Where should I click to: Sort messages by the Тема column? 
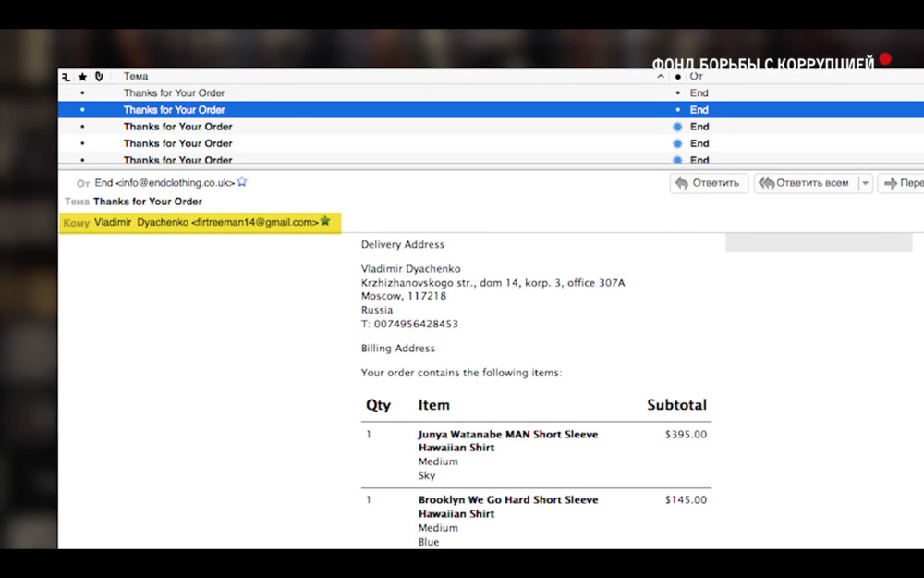click(136, 76)
